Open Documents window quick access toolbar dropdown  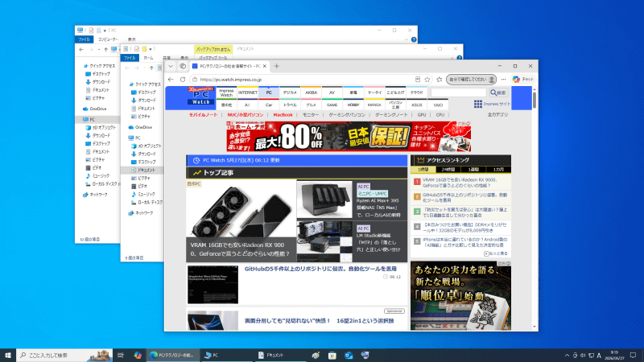pos(151,49)
